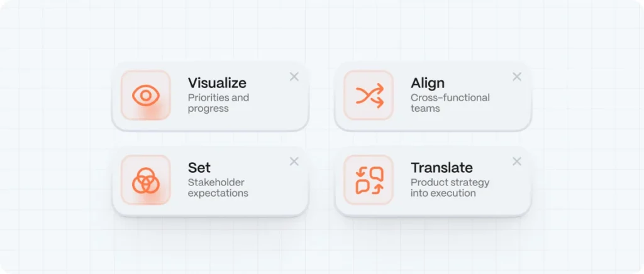Dismiss the Visualize card with its X
Image resolution: width=644 pixels, height=274 pixels.
pos(294,77)
